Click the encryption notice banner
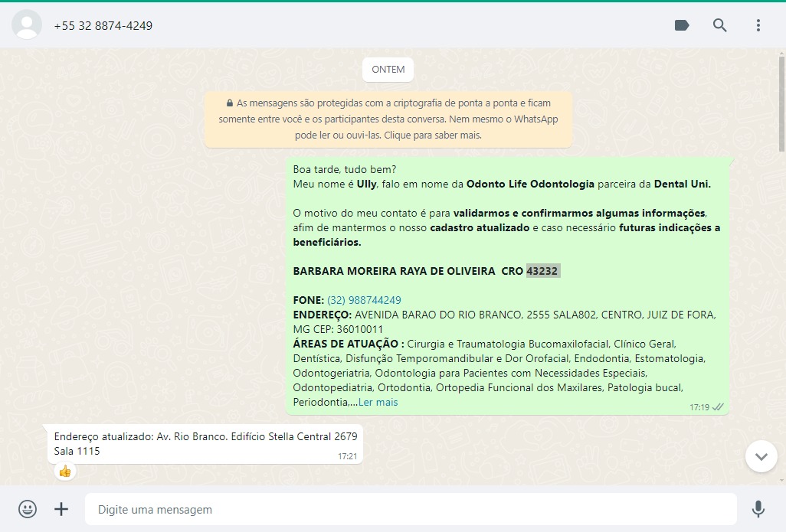Screen dimensions: 786x532 coord(388,119)
